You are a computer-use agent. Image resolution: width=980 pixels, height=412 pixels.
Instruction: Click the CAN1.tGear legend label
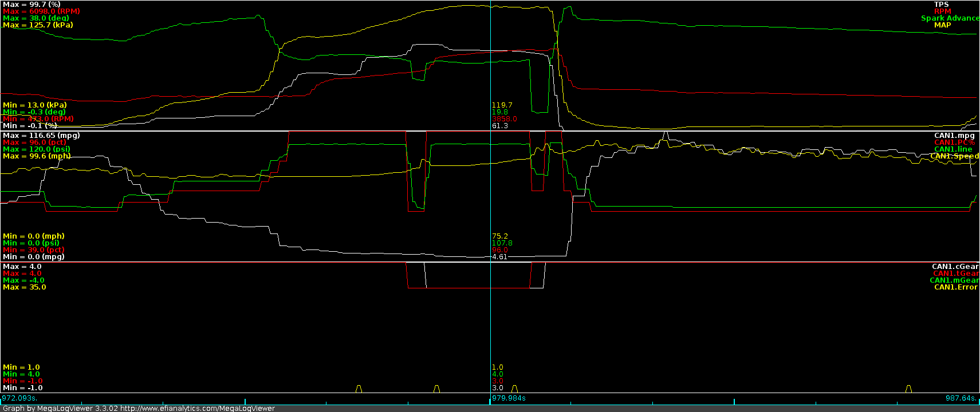pyautogui.click(x=955, y=274)
